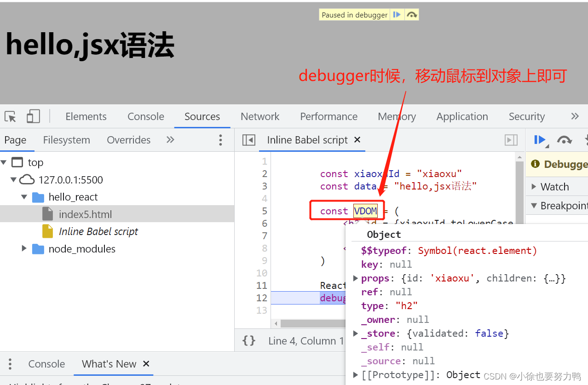Switch to the Application tab
The height and width of the screenshot is (385, 588).
click(x=462, y=116)
